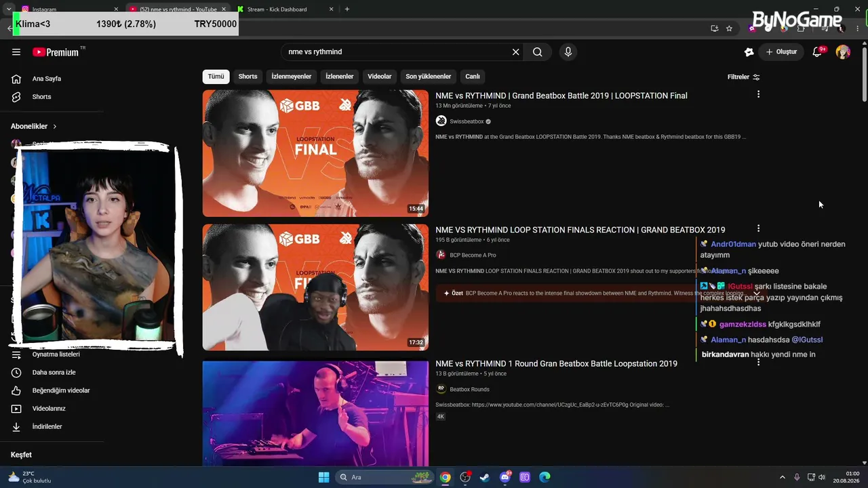This screenshot has height=488, width=868.
Task: Expand the Özet summary chevron
Action: point(757,293)
